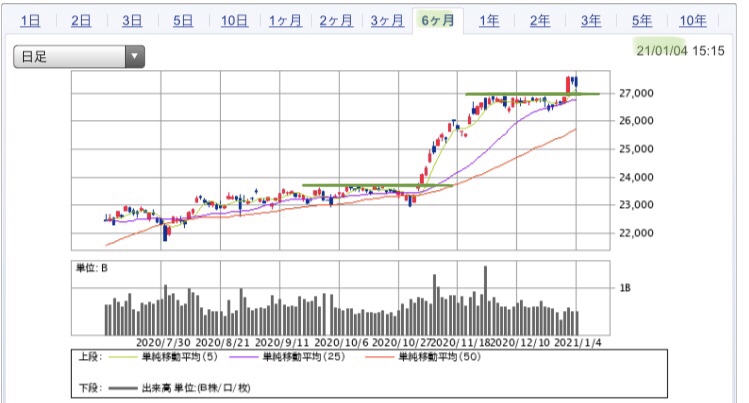Open the 日足 candle interval combo box
Viewport: 749px width, 403px height.
click(x=79, y=56)
